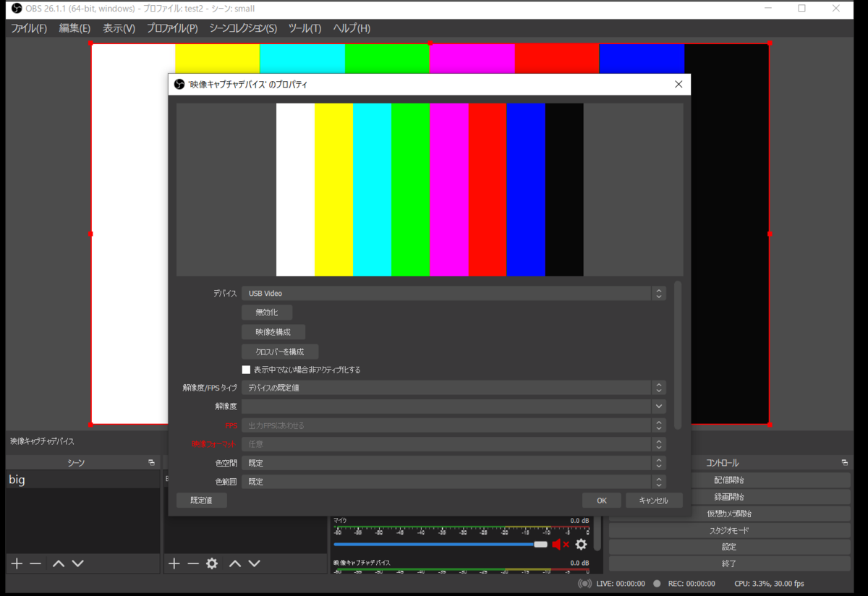
Task: Move source down with the arrow icon
Action: click(255, 563)
